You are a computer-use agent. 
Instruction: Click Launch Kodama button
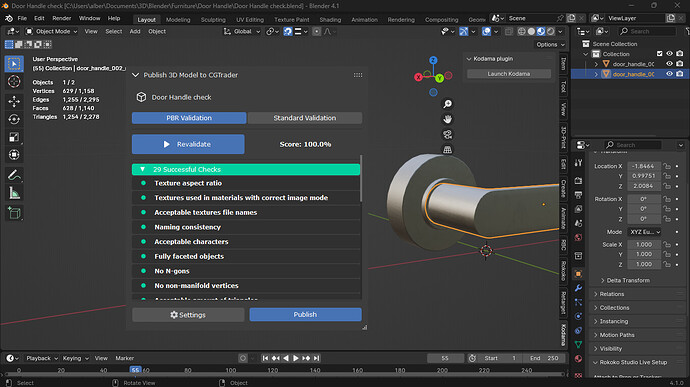(509, 74)
